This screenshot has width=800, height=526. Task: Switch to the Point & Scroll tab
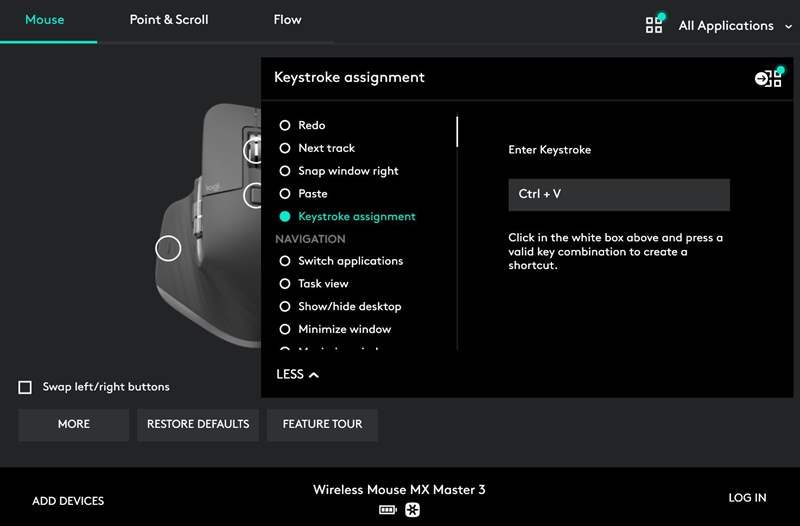(x=169, y=19)
